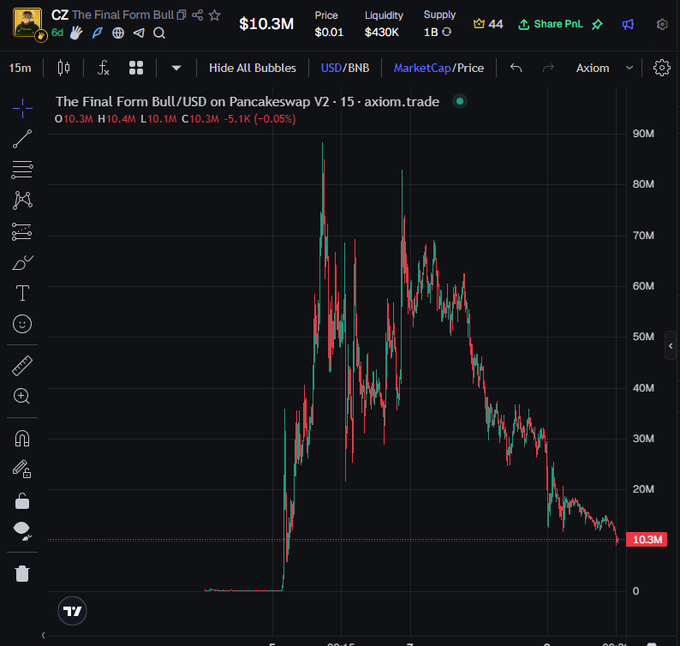Click the 90M axis label
Image resolution: width=680 pixels, height=646 pixels.
coord(643,134)
